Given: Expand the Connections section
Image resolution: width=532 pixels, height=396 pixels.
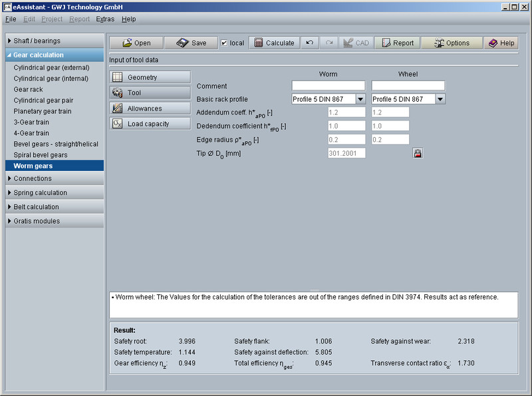Looking at the screenshot, I should click(x=55, y=178).
